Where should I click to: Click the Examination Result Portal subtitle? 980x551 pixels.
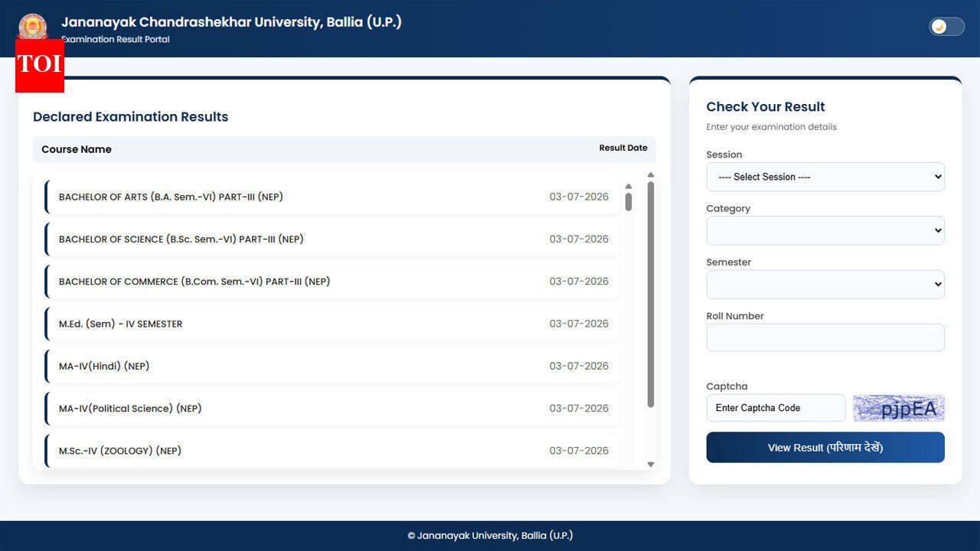click(x=116, y=39)
